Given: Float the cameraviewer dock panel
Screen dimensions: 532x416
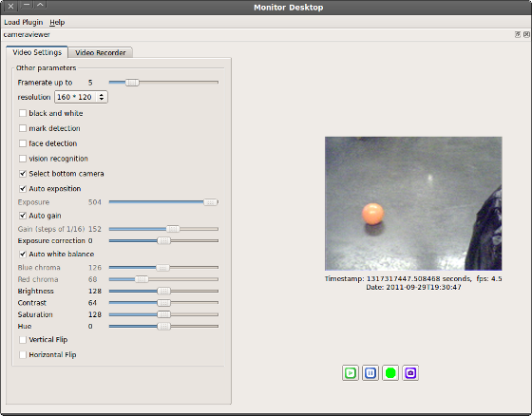Looking at the screenshot, I should (x=518, y=34).
